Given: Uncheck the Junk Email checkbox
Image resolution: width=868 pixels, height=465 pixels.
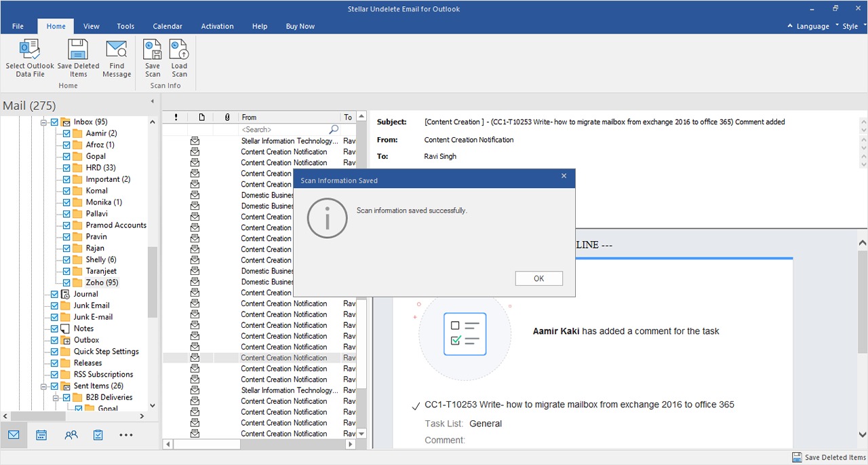Looking at the screenshot, I should pos(54,305).
